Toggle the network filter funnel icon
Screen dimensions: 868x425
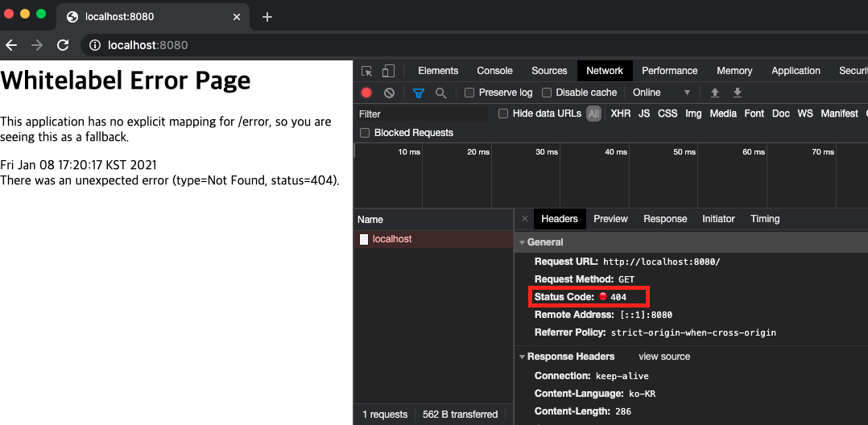(x=419, y=93)
